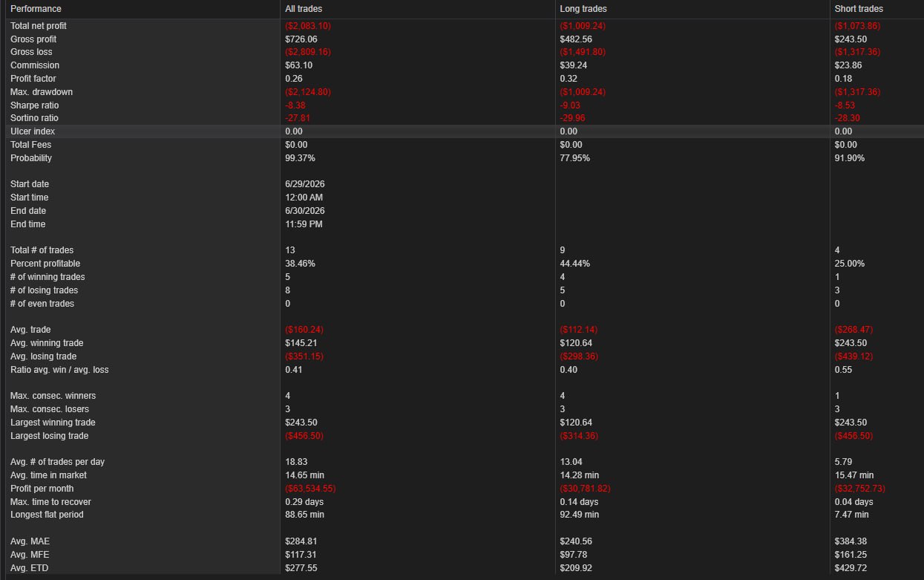Click the Probability value 99.37%
The image size is (924, 580).
(x=300, y=158)
